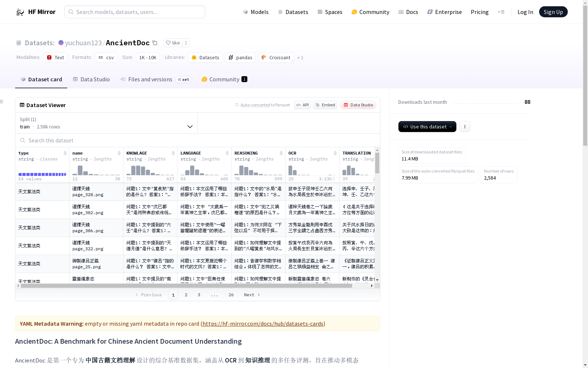Viewport: 588px width, 368px height.
Task: Click the AncientDoc dataset title link
Action: 128,43
